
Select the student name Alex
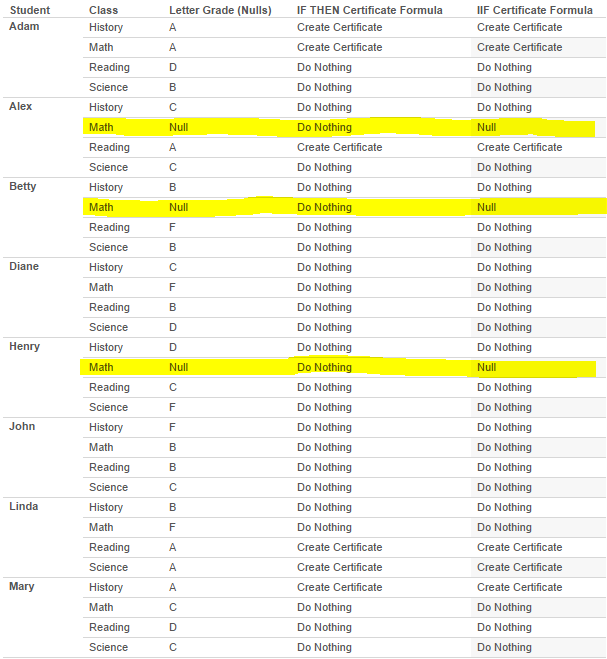(x=21, y=106)
